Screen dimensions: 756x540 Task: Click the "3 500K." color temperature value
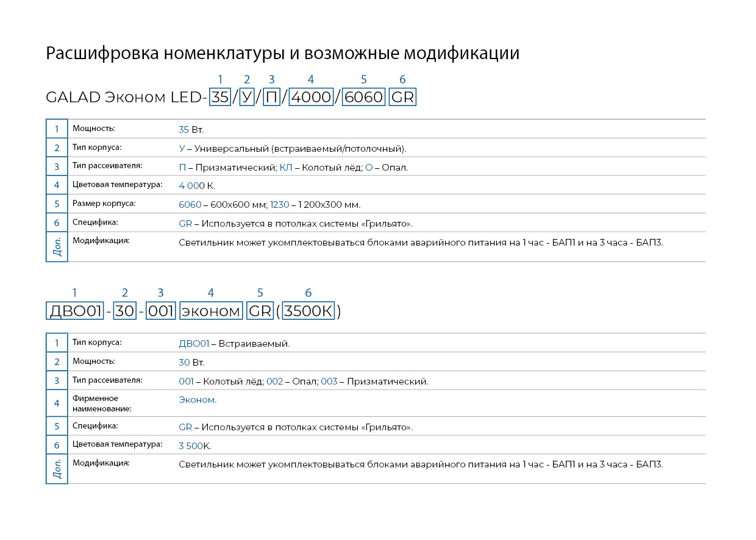(194, 446)
